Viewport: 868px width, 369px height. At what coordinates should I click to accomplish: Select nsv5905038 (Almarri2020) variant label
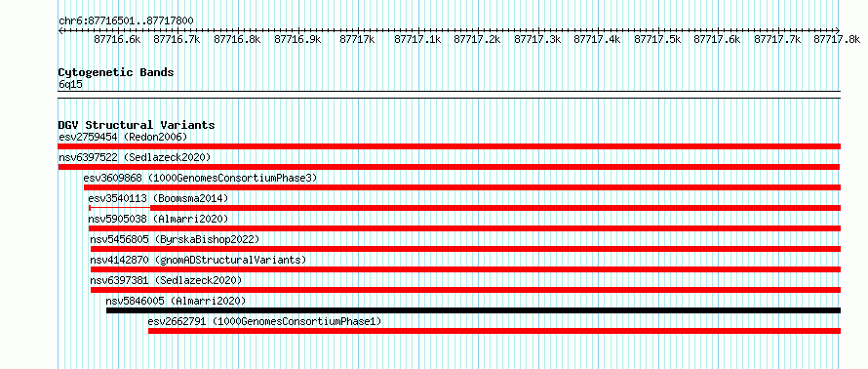158,219
